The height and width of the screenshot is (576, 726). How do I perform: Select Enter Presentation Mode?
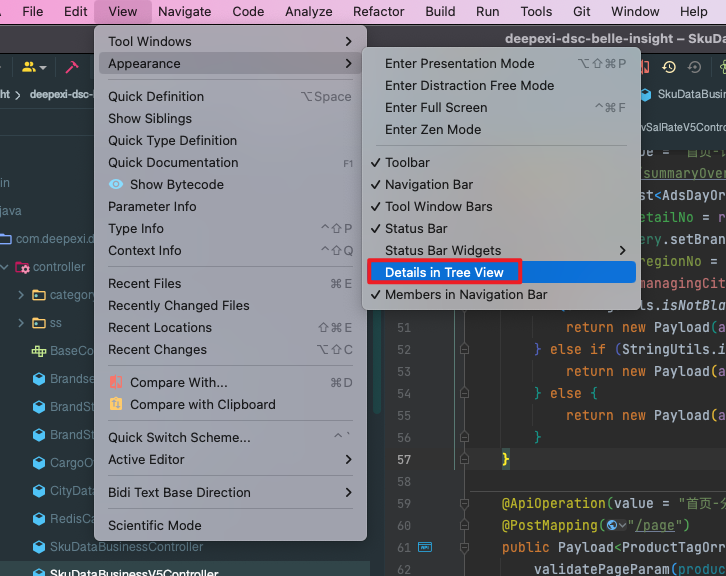click(459, 63)
